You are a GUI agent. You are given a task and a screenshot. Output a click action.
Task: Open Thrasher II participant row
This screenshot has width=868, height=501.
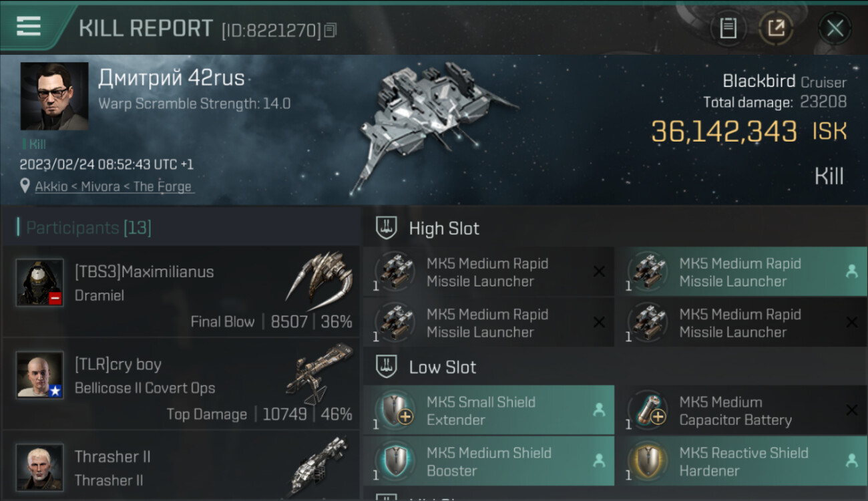180,468
